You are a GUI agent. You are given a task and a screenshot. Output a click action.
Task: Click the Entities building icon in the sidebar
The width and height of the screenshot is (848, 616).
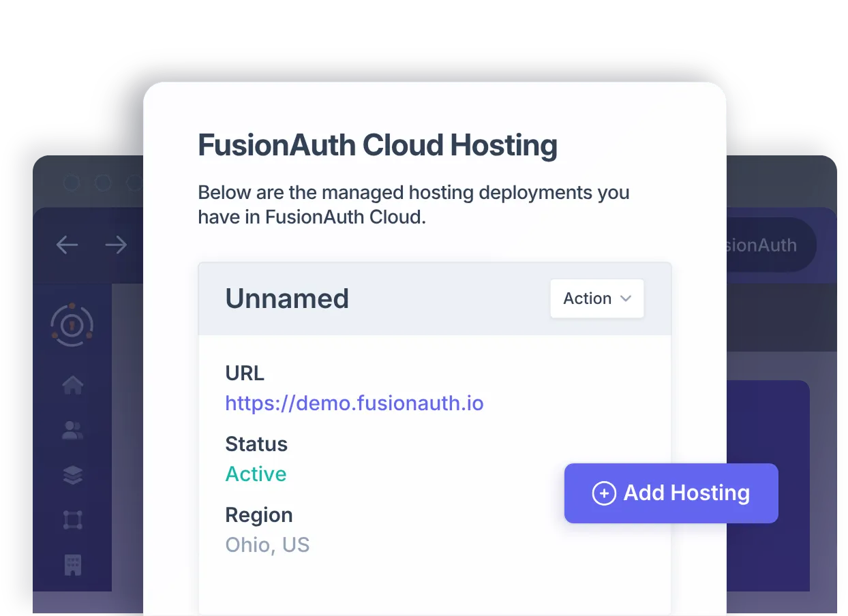pos(72,565)
